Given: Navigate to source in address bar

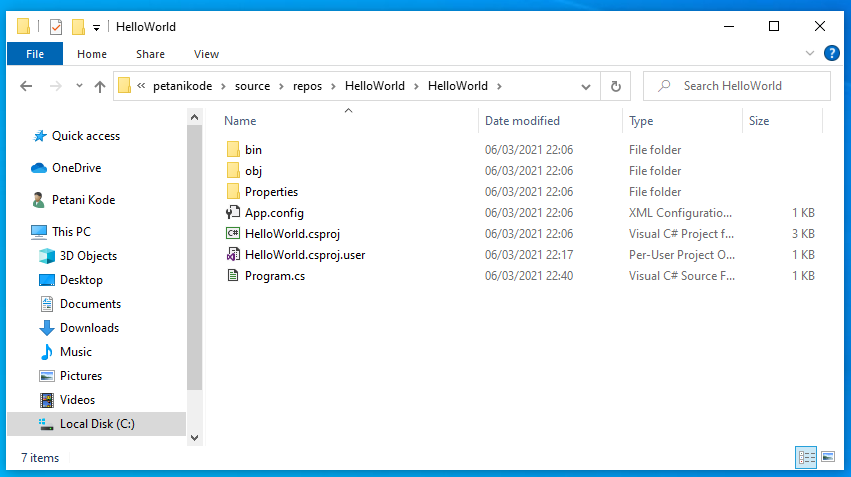Looking at the screenshot, I should coord(252,86).
